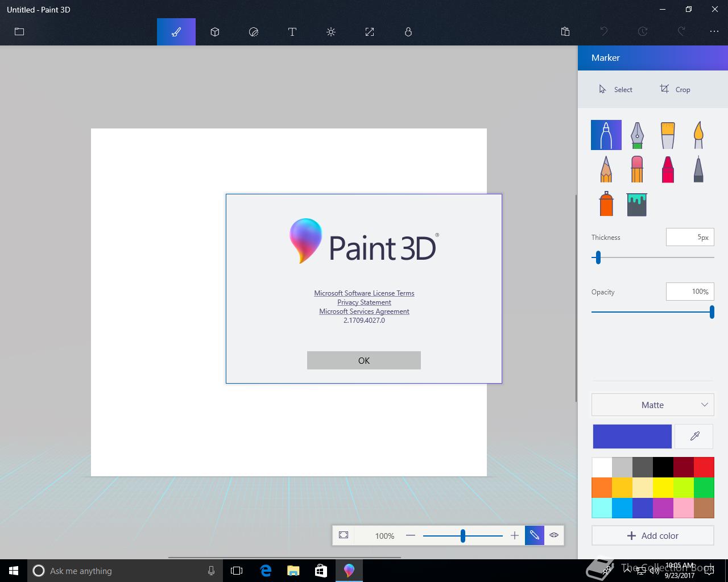Expand the Matte material dropdown
This screenshot has width=728, height=582.
pos(653,405)
